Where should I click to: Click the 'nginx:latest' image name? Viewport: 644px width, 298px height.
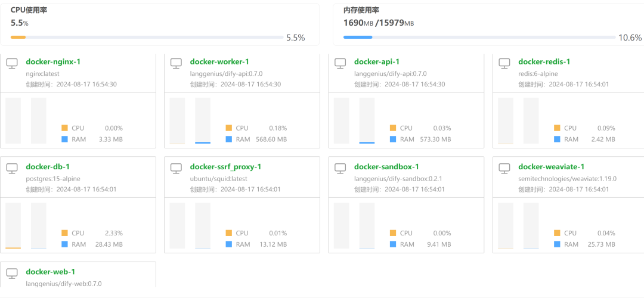point(43,74)
